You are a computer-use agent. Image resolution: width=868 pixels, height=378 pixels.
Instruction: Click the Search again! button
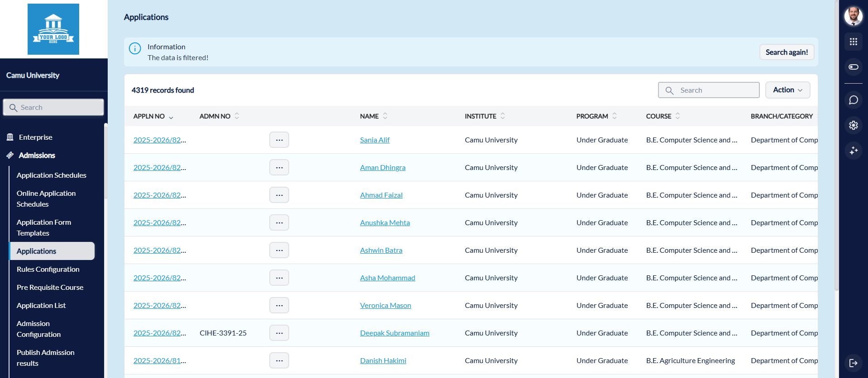point(786,52)
